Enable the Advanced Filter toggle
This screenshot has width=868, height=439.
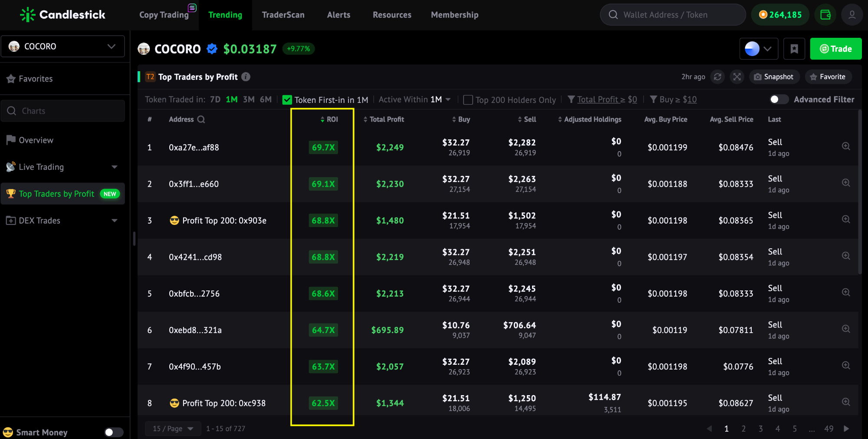click(x=779, y=99)
